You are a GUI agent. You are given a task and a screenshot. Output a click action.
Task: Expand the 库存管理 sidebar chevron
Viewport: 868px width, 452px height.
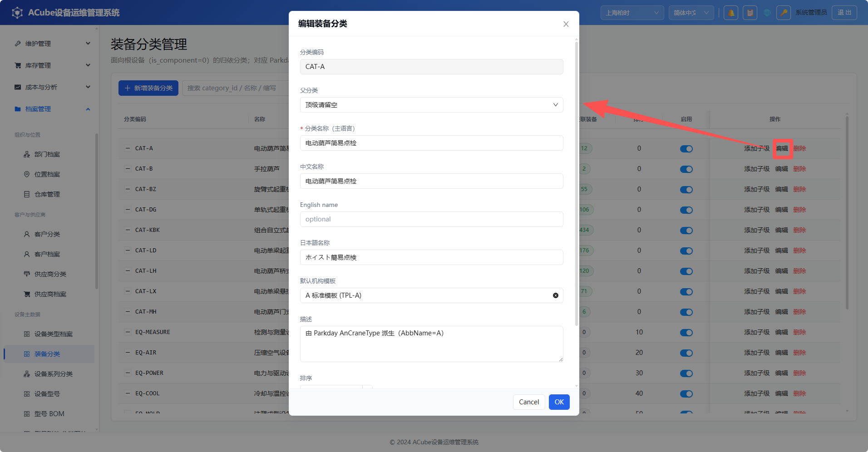(88, 65)
